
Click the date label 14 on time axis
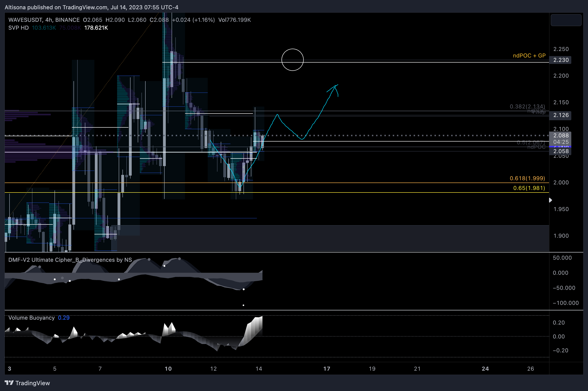[259, 369]
